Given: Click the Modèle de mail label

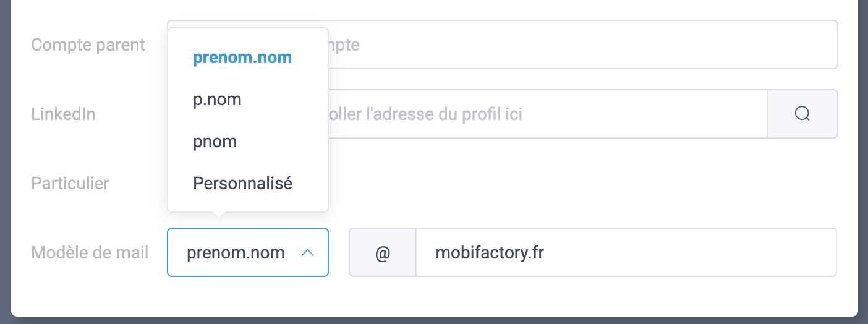Looking at the screenshot, I should tap(90, 253).
